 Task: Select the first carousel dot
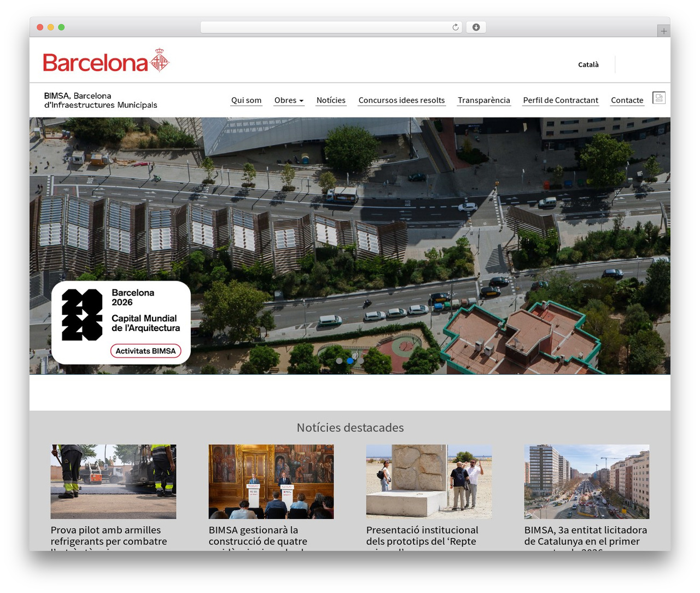pos(339,361)
